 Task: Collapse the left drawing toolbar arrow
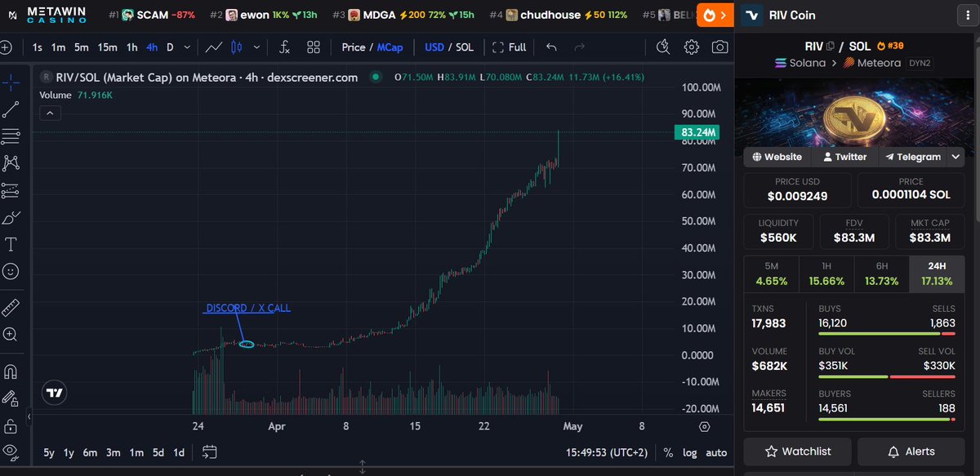(x=29, y=417)
